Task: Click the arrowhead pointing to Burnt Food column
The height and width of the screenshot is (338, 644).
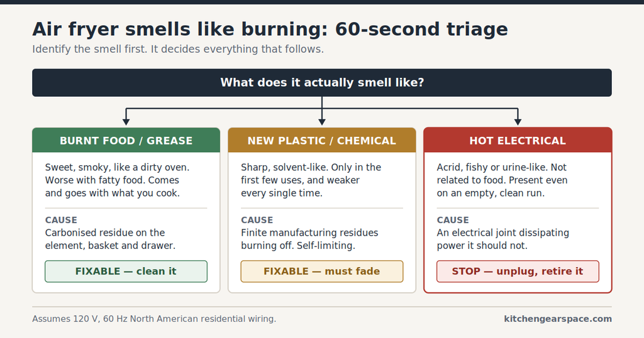Action: point(126,122)
